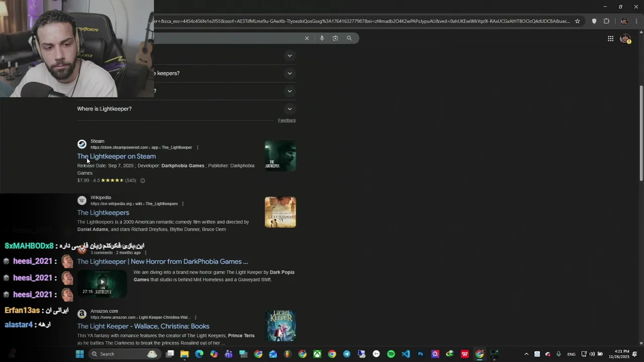The height and width of the screenshot is (362, 644).
Task: Click the Steam result thumbnail image
Action: pos(280,156)
